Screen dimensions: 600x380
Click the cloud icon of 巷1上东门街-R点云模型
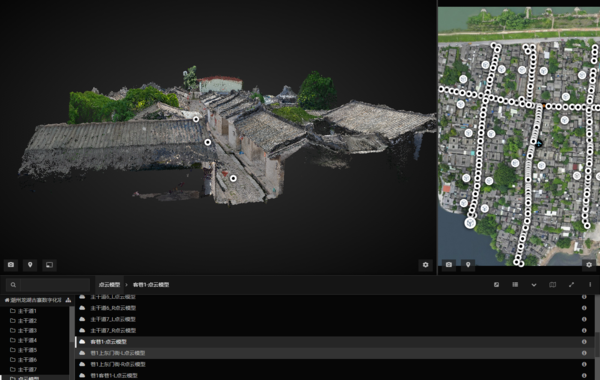(x=82, y=364)
